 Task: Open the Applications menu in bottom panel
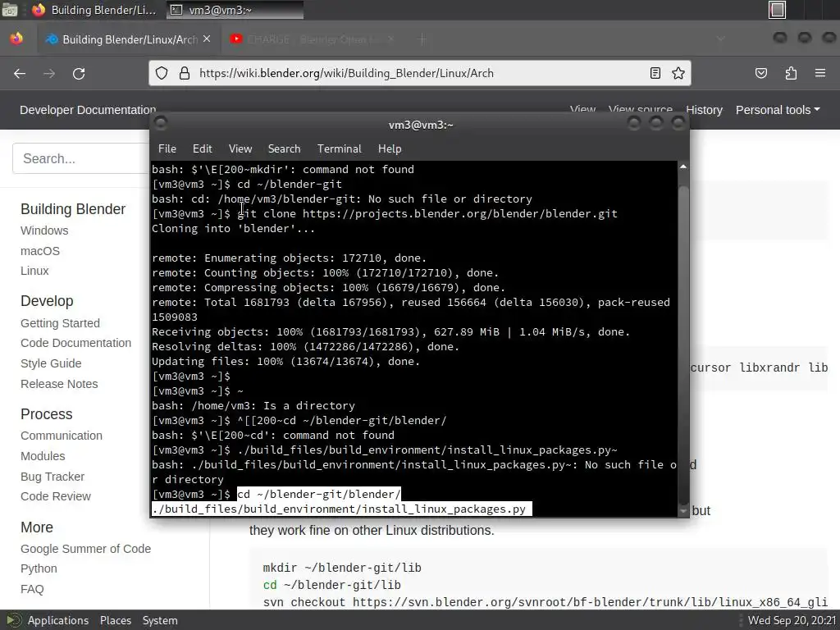tap(58, 620)
